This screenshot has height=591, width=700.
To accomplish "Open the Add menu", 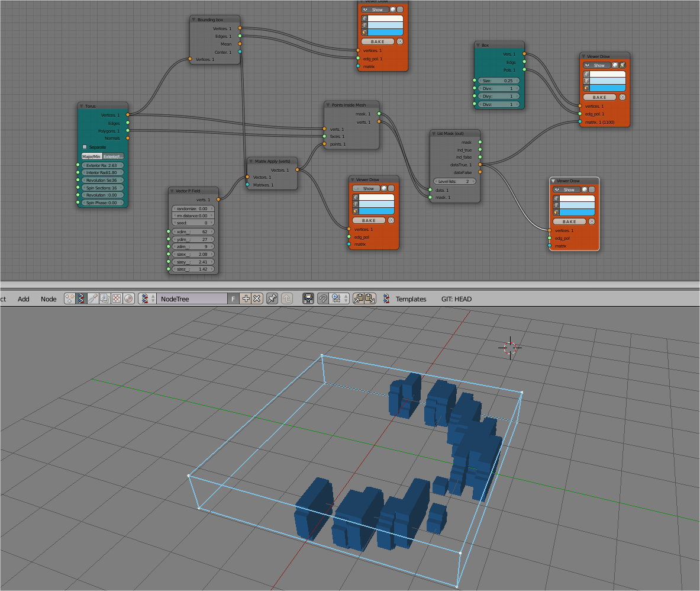I will pos(23,299).
